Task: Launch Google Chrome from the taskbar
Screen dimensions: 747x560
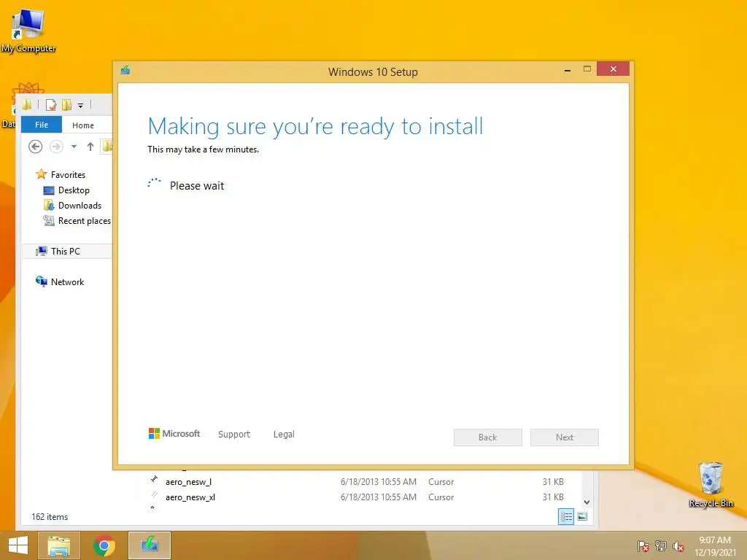Action: coord(104,545)
